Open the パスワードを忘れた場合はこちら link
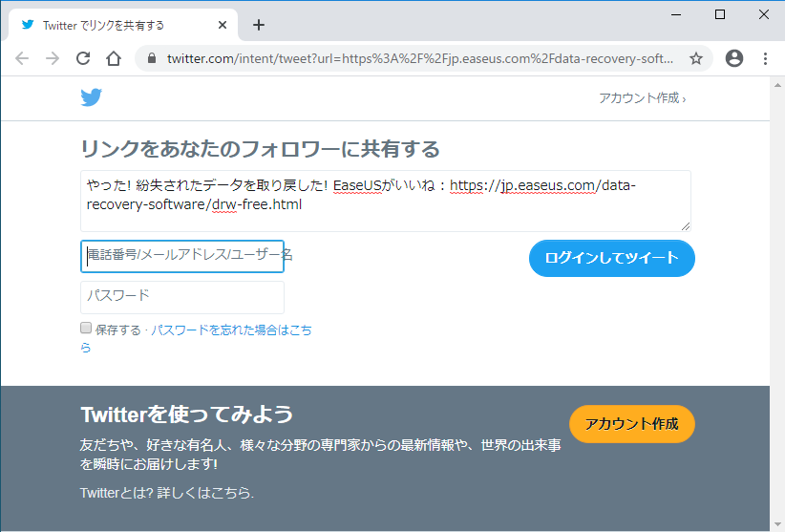785x532 pixels. (x=230, y=330)
